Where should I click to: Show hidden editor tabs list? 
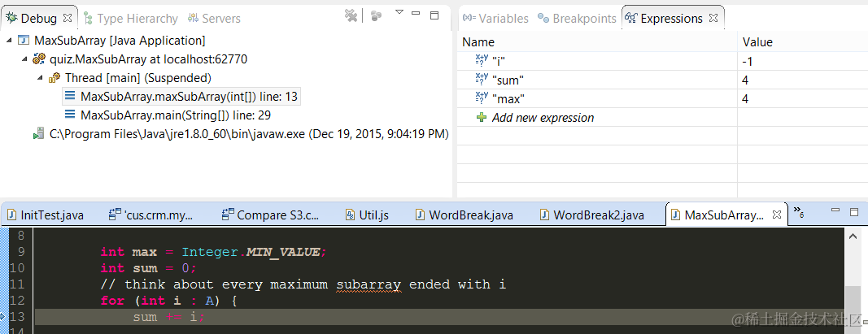(798, 210)
